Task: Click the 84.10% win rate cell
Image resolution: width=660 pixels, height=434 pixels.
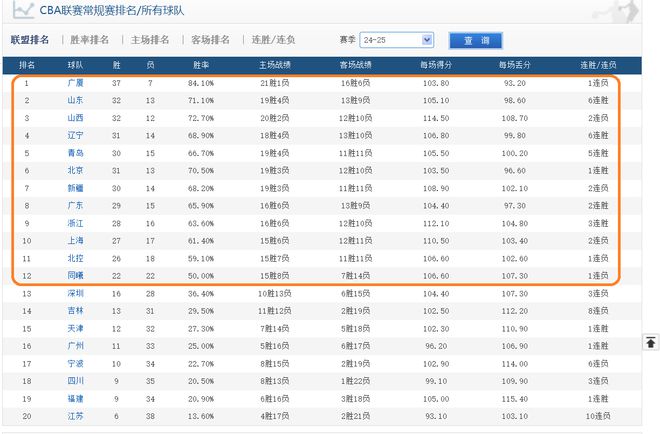Action: tap(201, 83)
